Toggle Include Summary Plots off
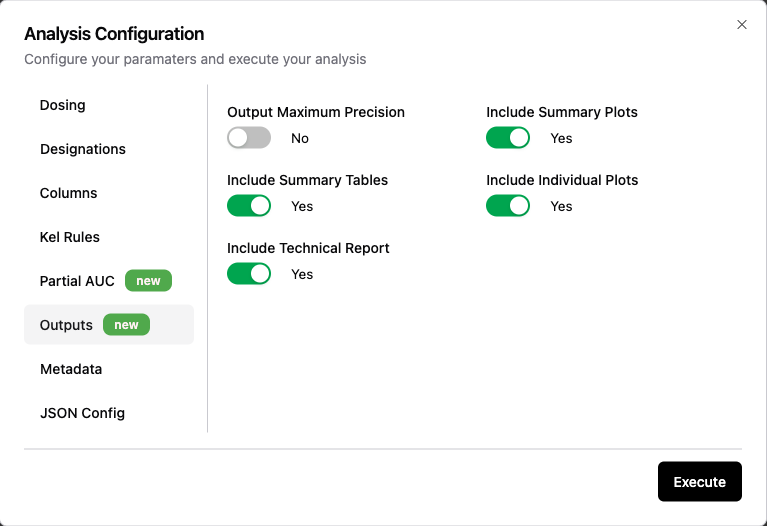The image size is (767, 526). [x=508, y=138]
